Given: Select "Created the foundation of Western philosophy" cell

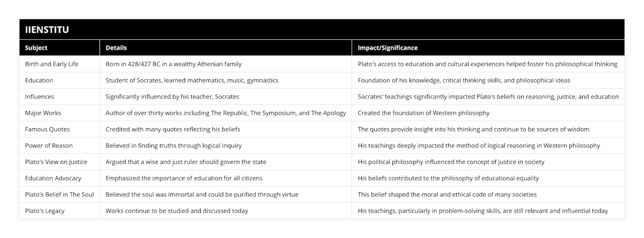Looking at the screenshot, I should pos(423,113).
